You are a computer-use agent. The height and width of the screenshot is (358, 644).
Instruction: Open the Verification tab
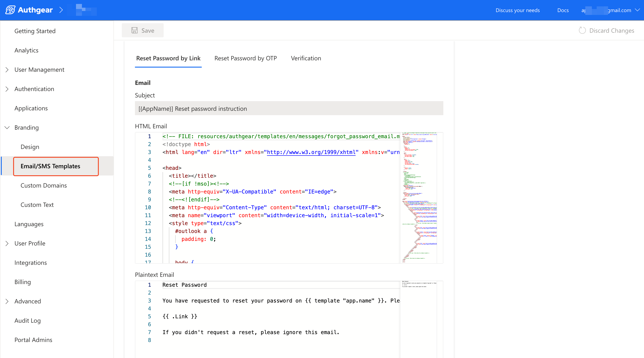point(306,58)
